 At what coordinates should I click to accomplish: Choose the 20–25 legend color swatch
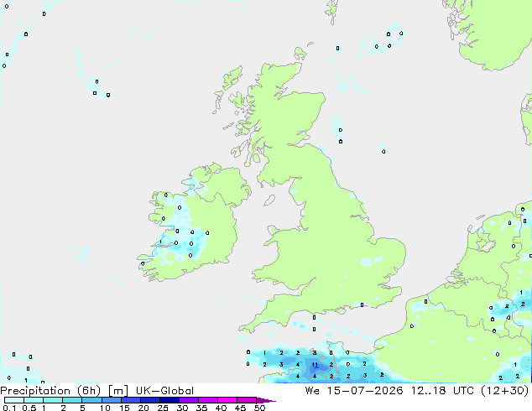point(149,400)
